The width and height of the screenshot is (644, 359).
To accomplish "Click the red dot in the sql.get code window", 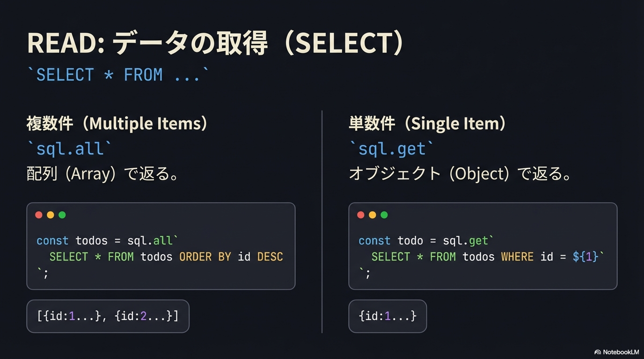I will coord(361,215).
